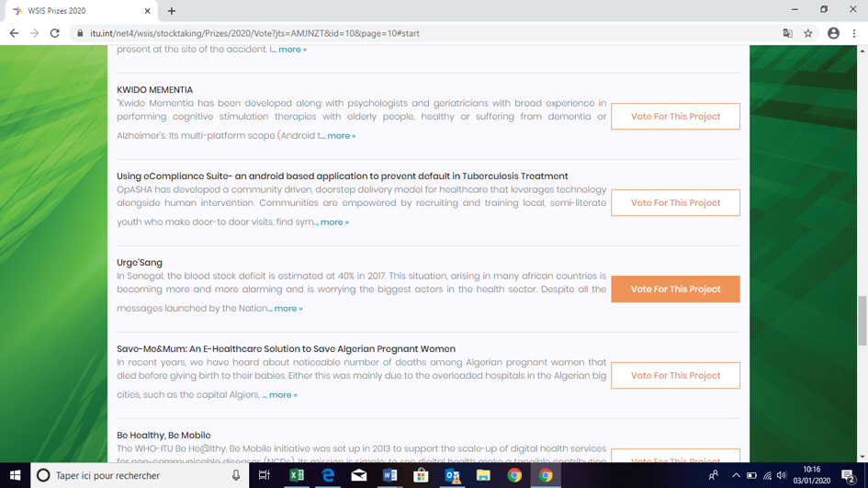Open the Chrome profile avatar
This screenshot has width=868, height=488.
(833, 33)
